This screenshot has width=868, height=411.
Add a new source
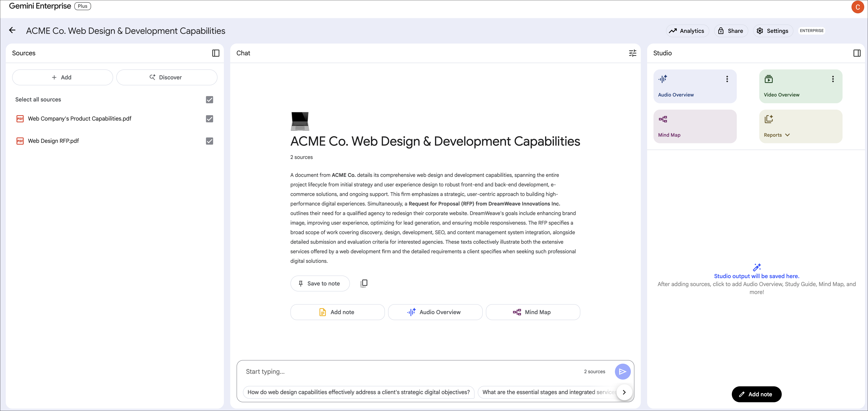(x=62, y=77)
